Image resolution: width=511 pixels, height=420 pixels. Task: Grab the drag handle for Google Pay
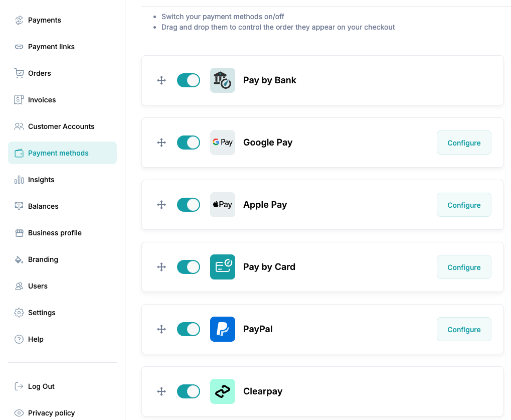(161, 143)
